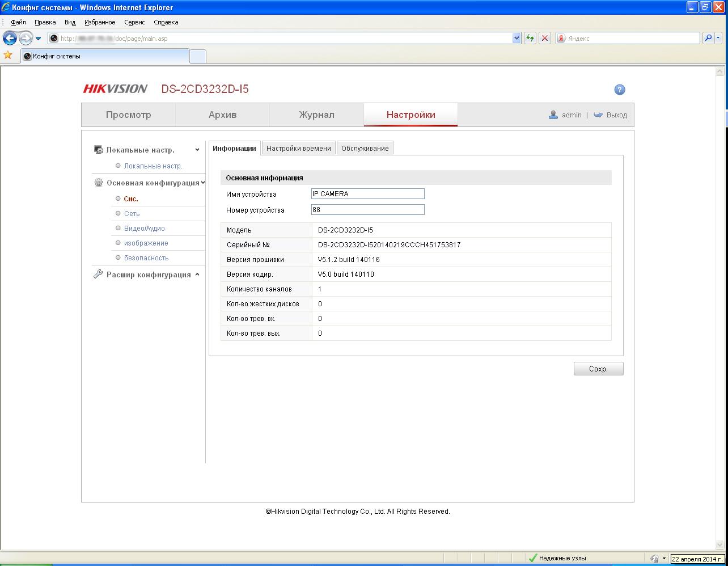Screen dimensions: 728x566
Task: Click encoder version V5.0 build 140110
Action: (x=346, y=274)
